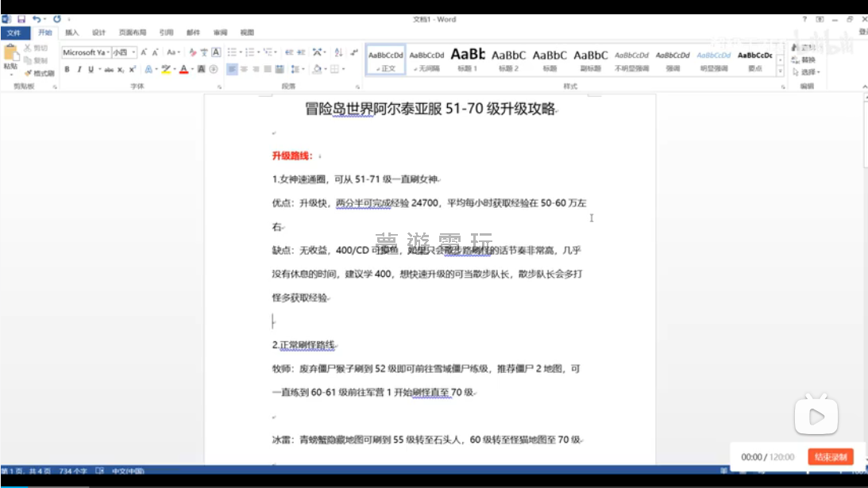Click the text highlight color icon
The height and width of the screenshot is (488, 868).
[166, 70]
